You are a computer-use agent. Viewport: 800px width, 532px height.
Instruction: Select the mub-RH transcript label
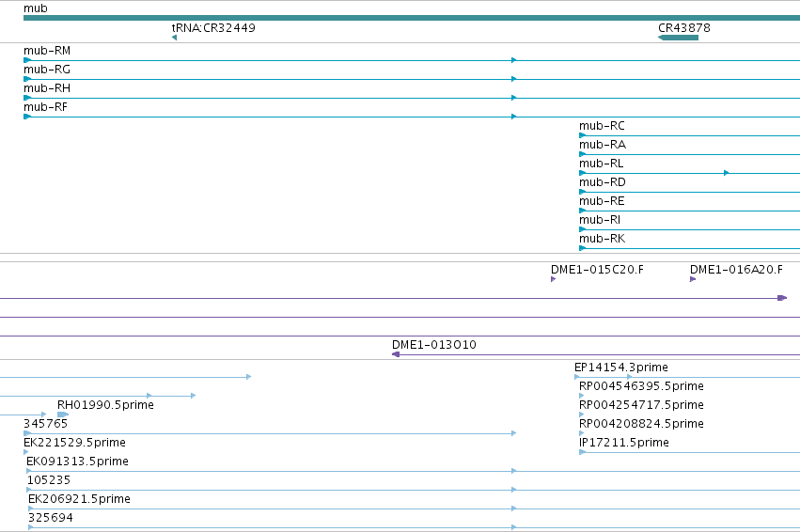(47, 88)
